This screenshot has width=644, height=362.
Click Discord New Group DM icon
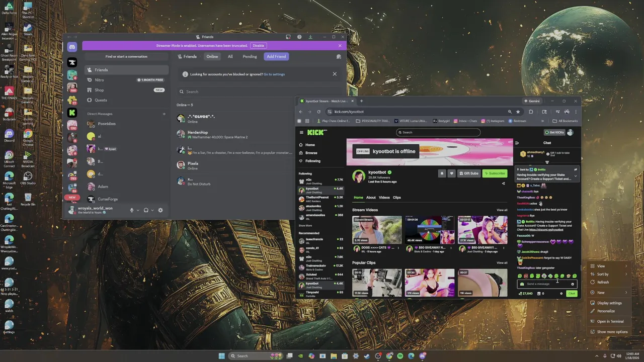pos(339,57)
